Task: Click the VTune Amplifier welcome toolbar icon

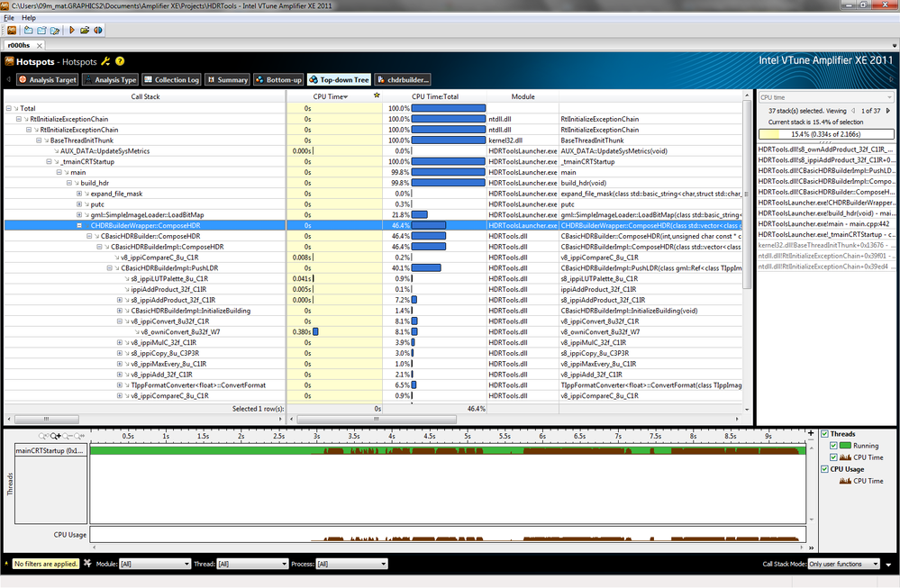Action: pos(12,31)
